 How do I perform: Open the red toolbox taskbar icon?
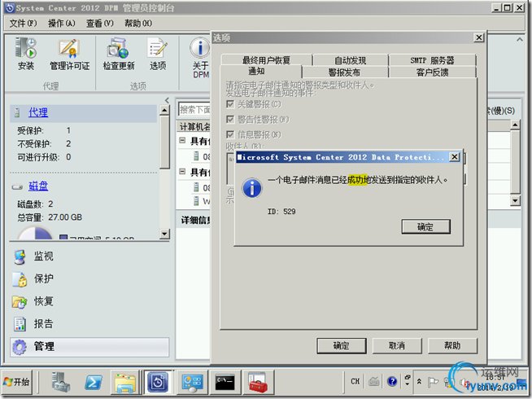coord(258,382)
